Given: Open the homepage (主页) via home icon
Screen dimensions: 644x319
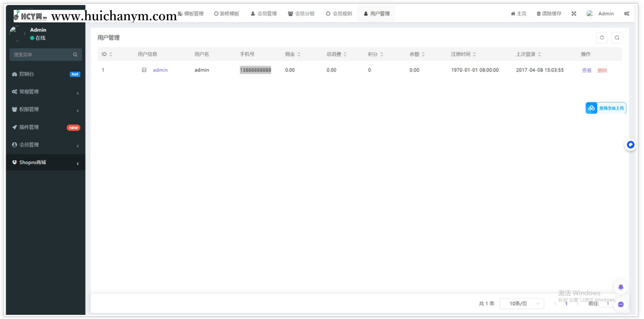Looking at the screenshot, I should tap(518, 13).
